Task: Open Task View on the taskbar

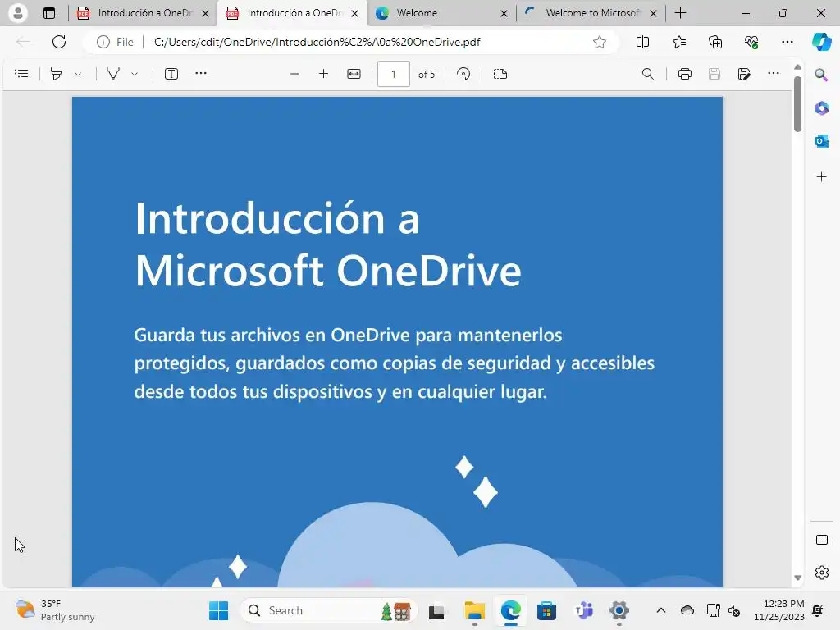Action: tap(436, 610)
